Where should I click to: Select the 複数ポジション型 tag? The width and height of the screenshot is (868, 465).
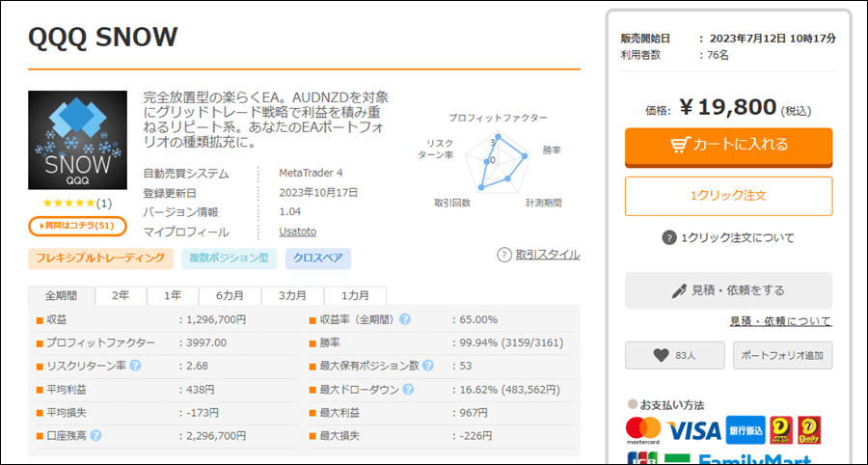230,258
